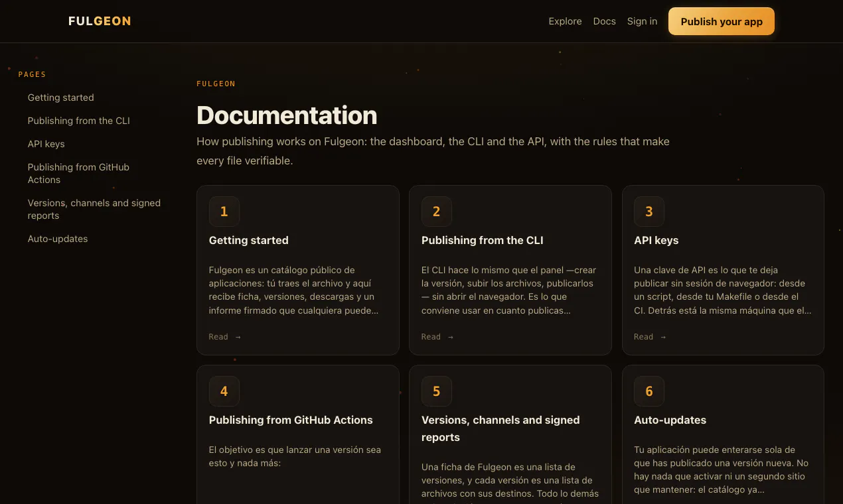843x504 pixels.
Task: Click the text starting 'Una clave de API es'
Action: pyautogui.click(x=722, y=290)
